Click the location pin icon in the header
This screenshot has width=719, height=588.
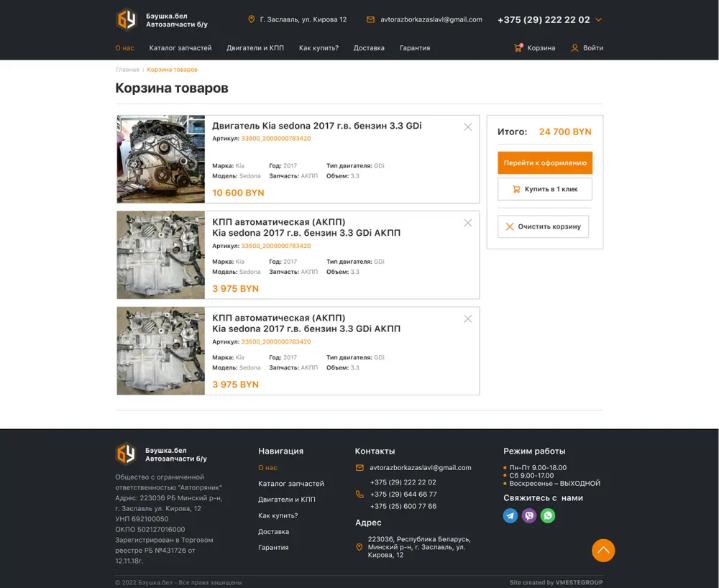[x=251, y=19]
